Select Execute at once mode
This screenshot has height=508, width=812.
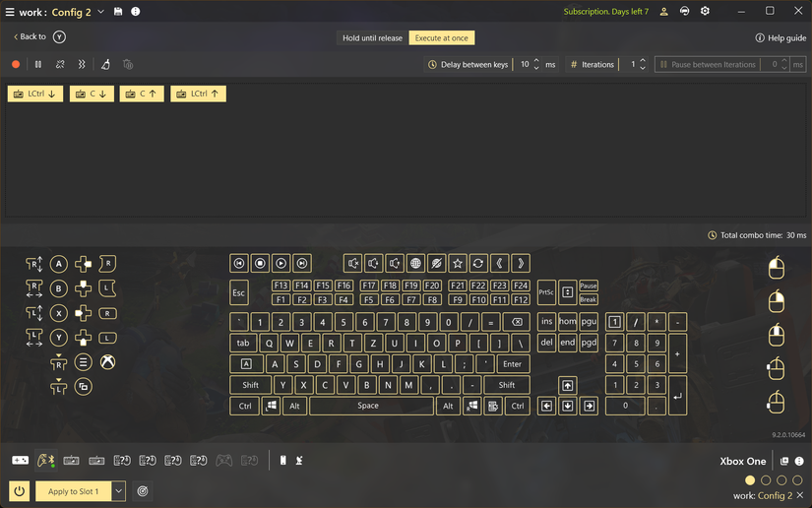coord(441,37)
